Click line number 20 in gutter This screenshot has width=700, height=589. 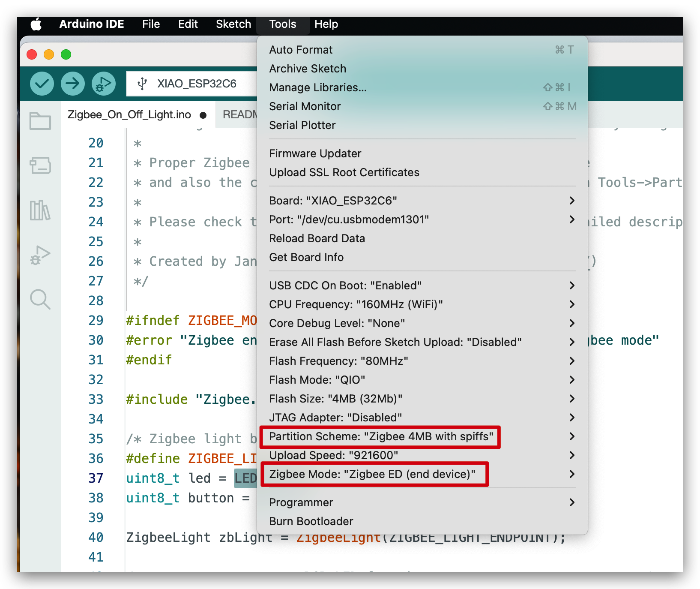96,143
